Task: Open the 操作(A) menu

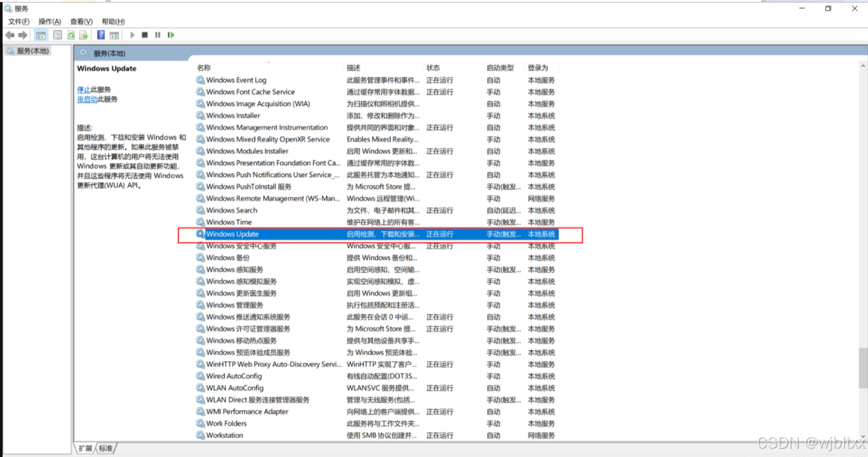Action: pos(50,22)
